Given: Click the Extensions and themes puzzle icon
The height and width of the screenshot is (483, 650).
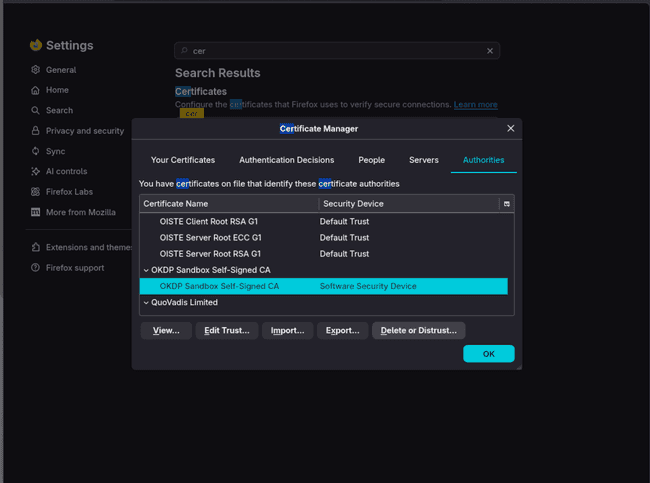Looking at the screenshot, I should point(36,247).
